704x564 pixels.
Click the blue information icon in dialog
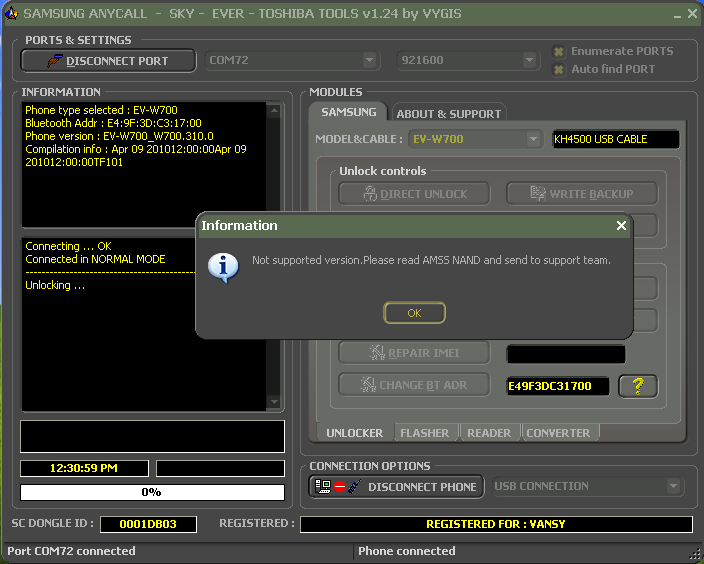pyautogui.click(x=221, y=266)
